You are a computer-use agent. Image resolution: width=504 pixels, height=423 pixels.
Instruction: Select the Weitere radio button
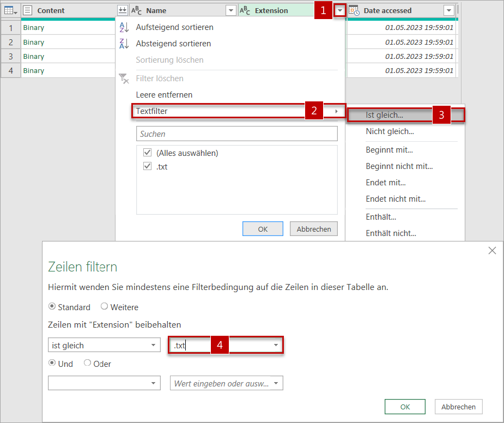click(x=105, y=306)
